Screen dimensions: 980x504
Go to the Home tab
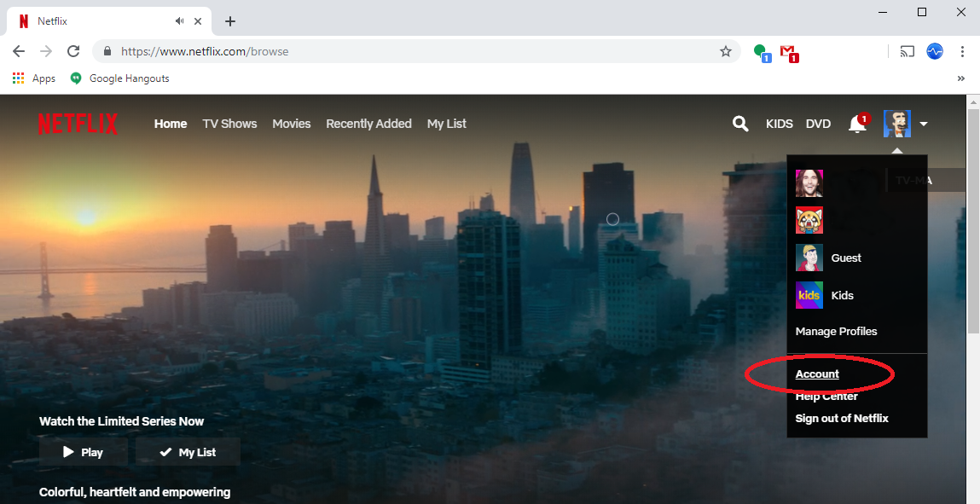coord(171,124)
